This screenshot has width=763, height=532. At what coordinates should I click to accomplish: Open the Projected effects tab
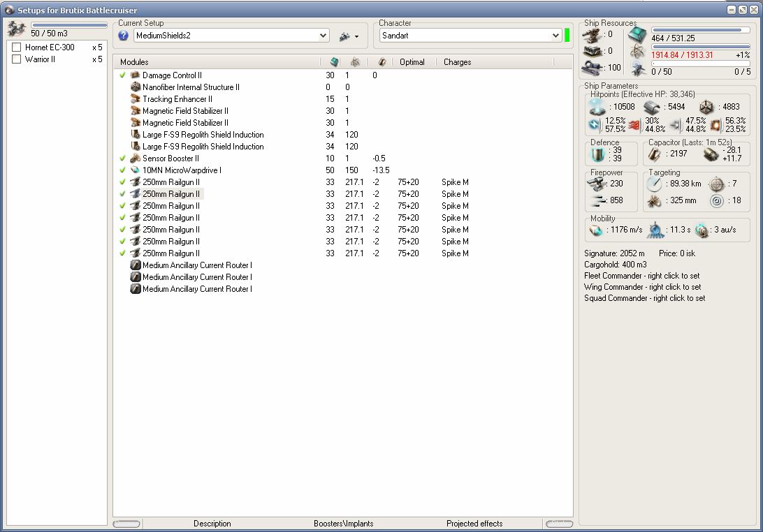474,523
